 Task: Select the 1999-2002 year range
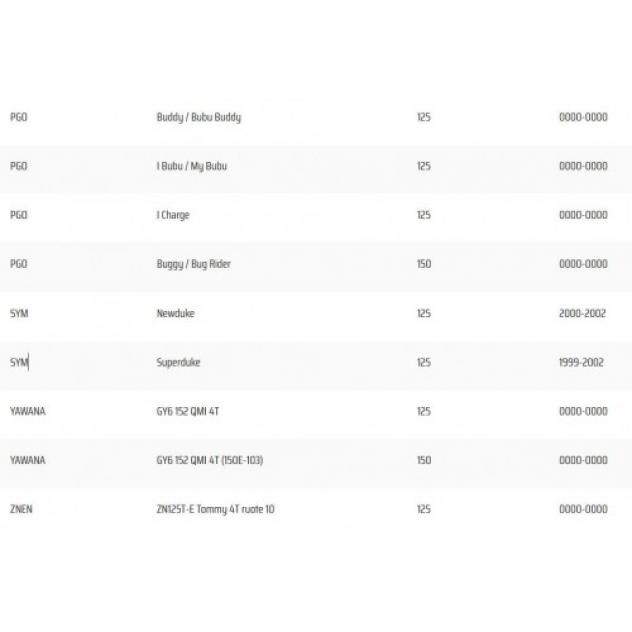581,362
